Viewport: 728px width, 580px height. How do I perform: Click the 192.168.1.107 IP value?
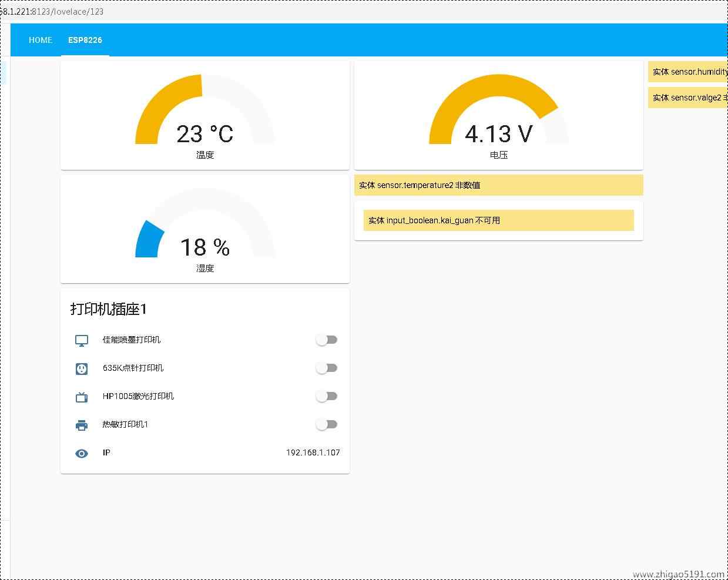coord(313,452)
